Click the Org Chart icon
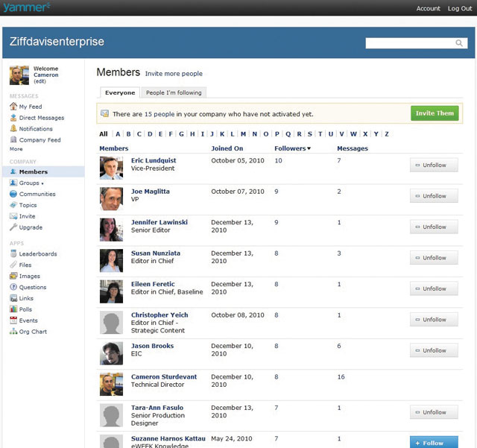Image resolution: width=477 pixels, height=448 pixels. pos(13,332)
